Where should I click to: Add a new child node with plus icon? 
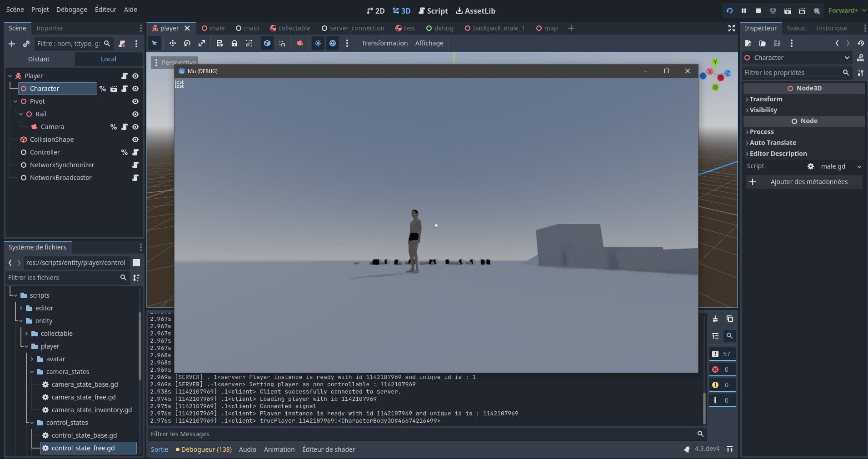tap(12, 44)
